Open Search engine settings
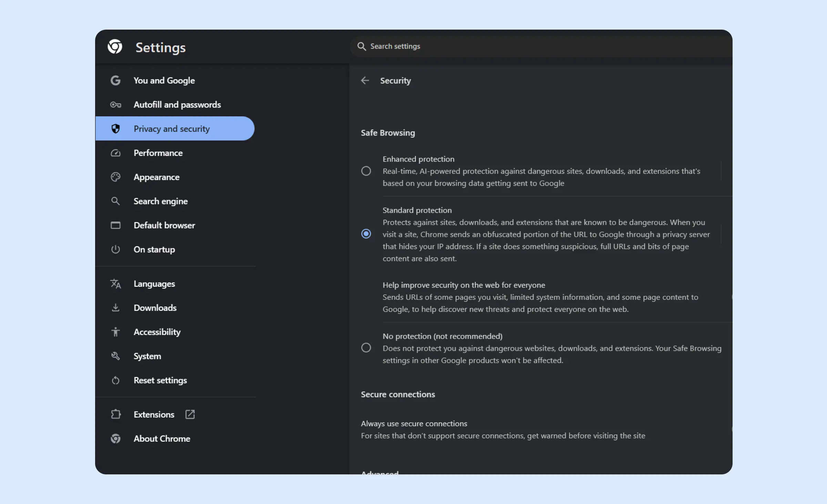The width and height of the screenshot is (827, 504). pos(175,201)
